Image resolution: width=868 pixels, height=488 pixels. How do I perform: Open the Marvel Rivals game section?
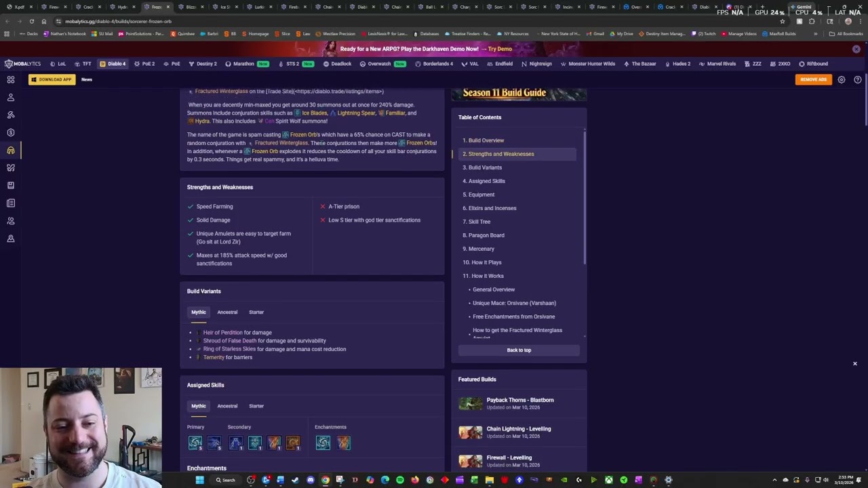coord(717,64)
